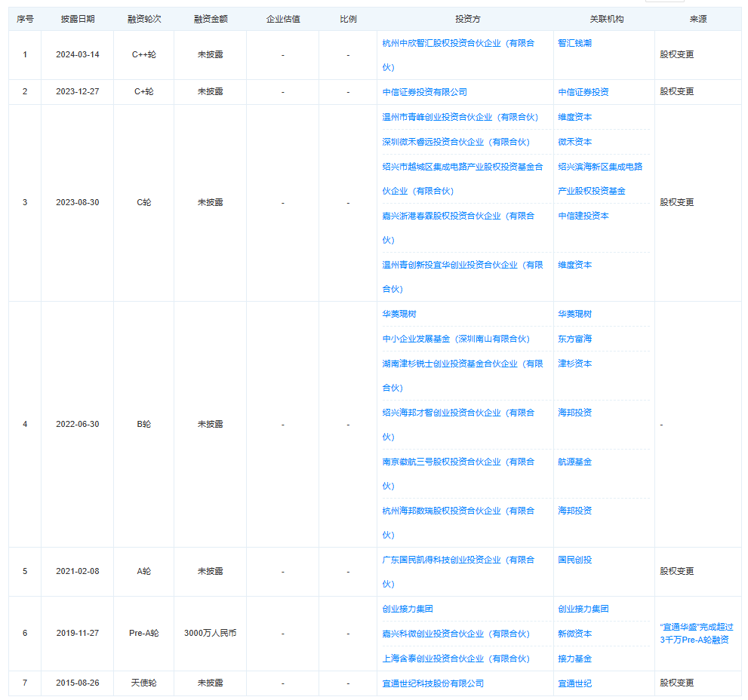Open the Pre-A轮融资 news source link
The height and width of the screenshot is (700, 748).
pos(696,634)
